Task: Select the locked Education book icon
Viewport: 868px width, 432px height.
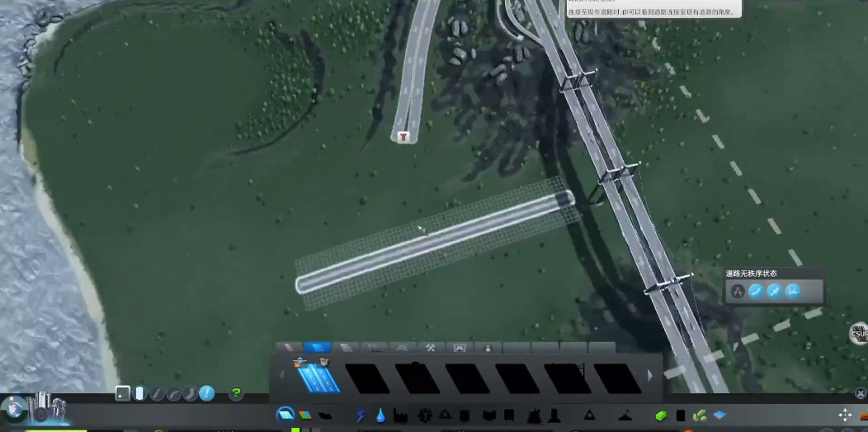Action: [489, 416]
